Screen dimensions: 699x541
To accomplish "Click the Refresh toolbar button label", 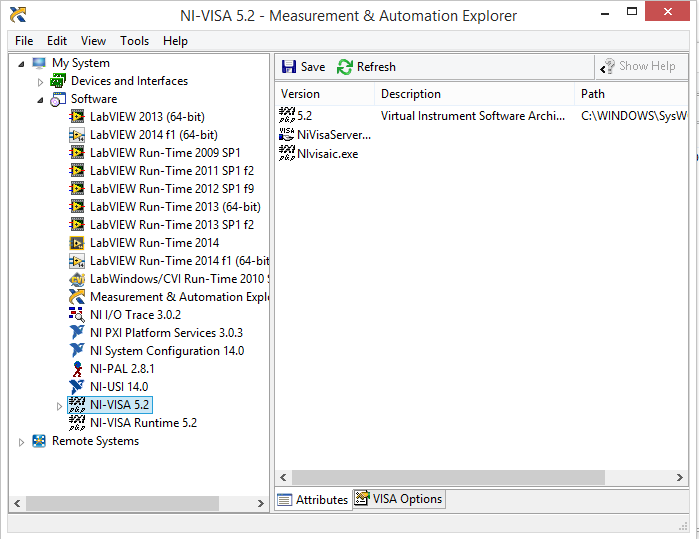I will (376, 67).
